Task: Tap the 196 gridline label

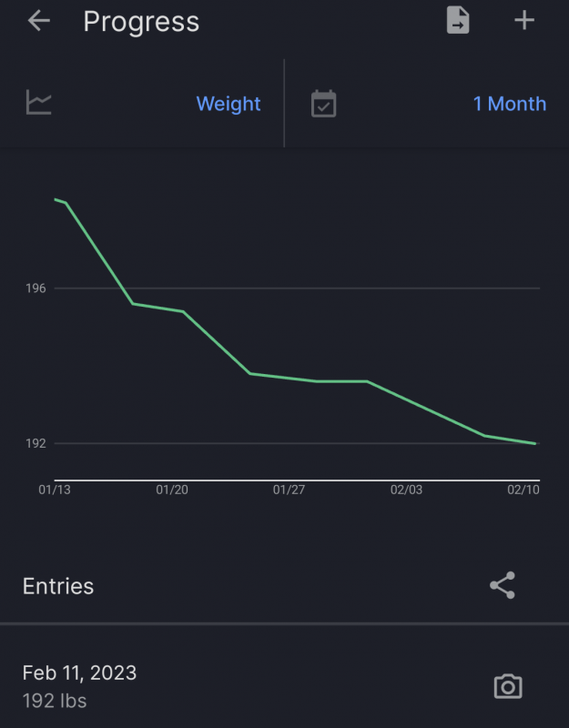Action: coord(36,288)
